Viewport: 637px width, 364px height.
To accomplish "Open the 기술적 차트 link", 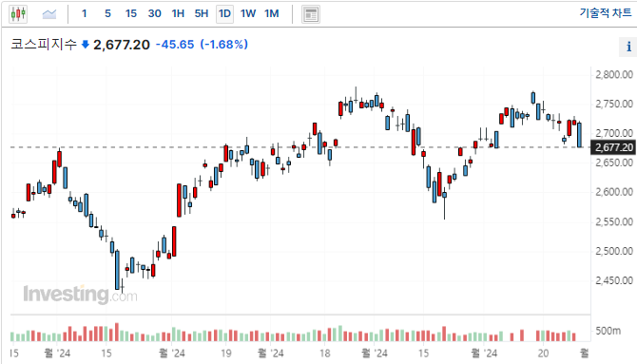I will click(606, 13).
